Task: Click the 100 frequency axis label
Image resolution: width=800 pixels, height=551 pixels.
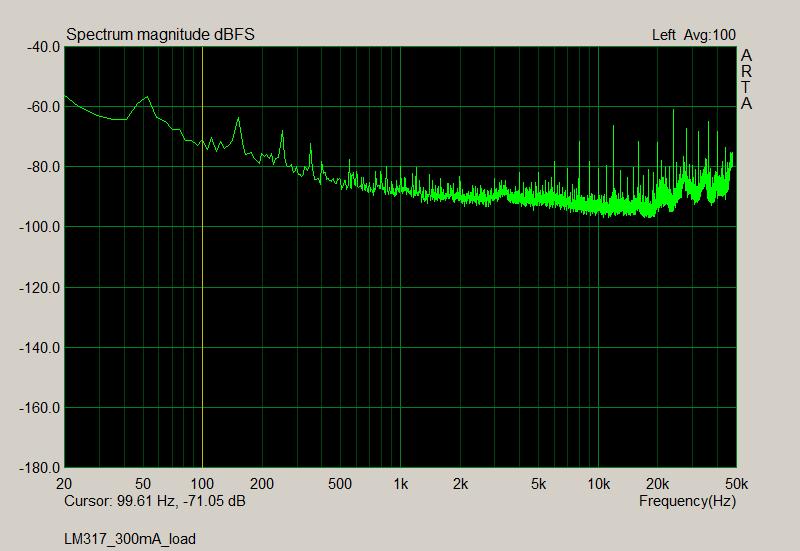Action: [x=202, y=483]
